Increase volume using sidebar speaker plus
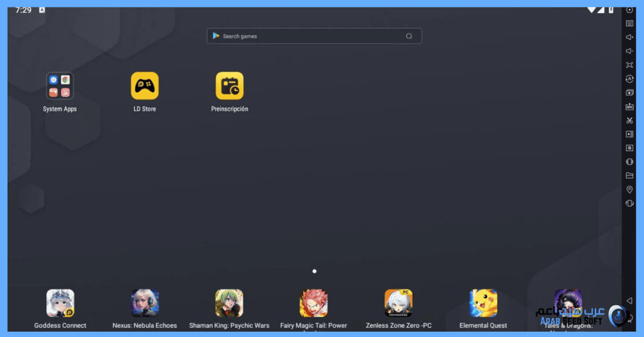The image size is (644, 337). (x=630, y=37)
